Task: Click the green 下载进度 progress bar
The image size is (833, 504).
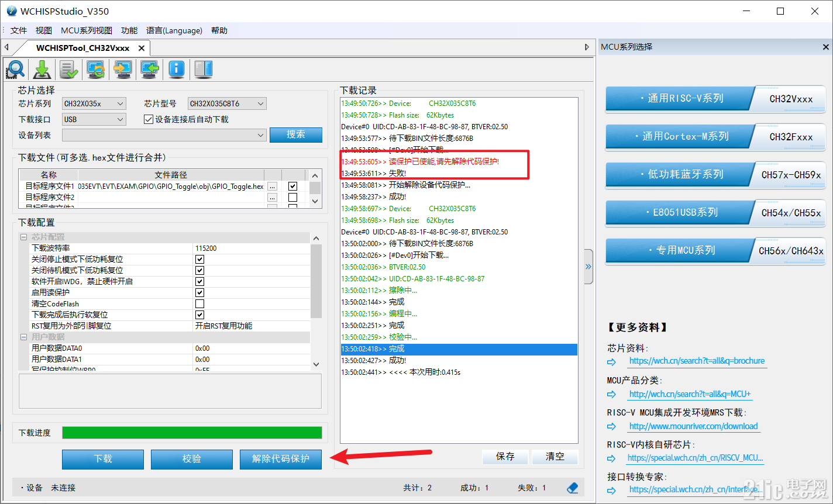Action: (x=192, y=433)
